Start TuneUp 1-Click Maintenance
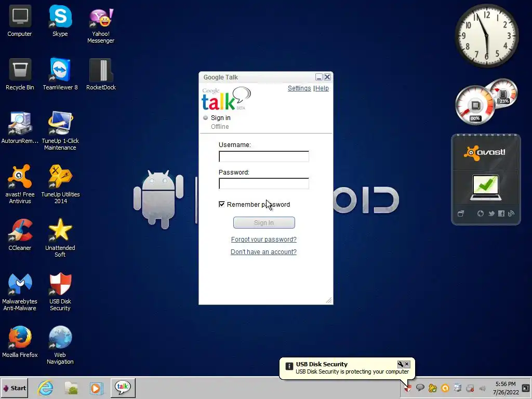The height and width of the screenshot is (399, 532). pos(60,131)
